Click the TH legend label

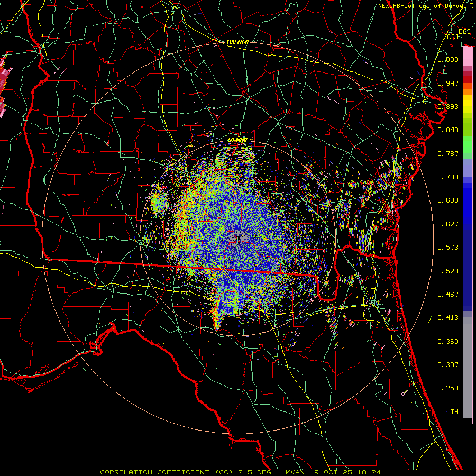coord(454,412)
